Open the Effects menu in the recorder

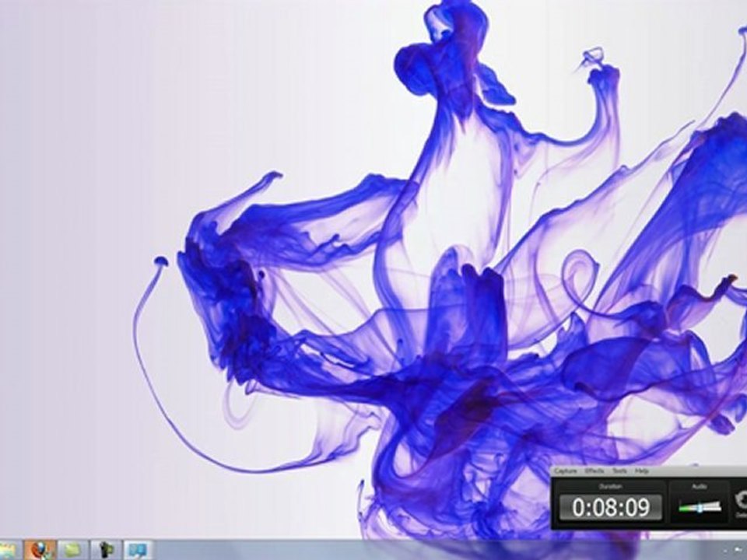(x=594, y=471)
